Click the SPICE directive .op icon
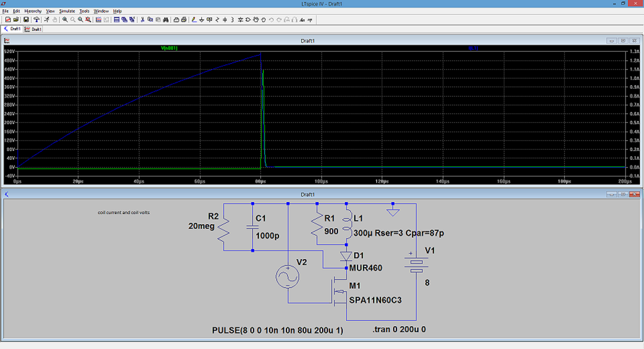Viewport: 644px width, 349px height. point(310,20)
